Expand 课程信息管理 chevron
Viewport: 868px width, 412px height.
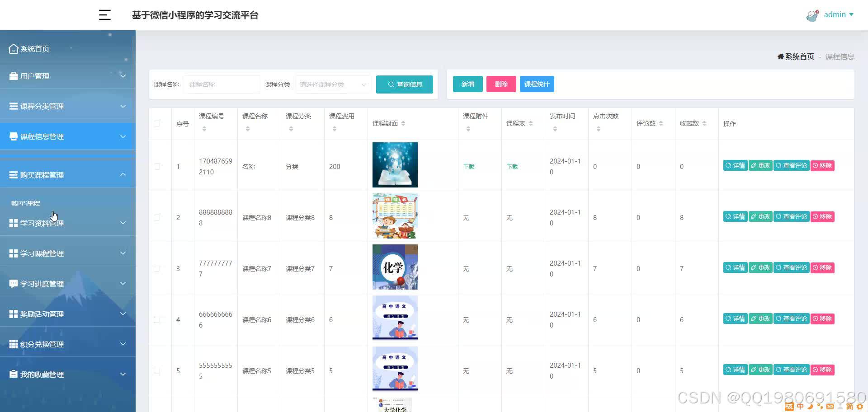pos(123,136)
